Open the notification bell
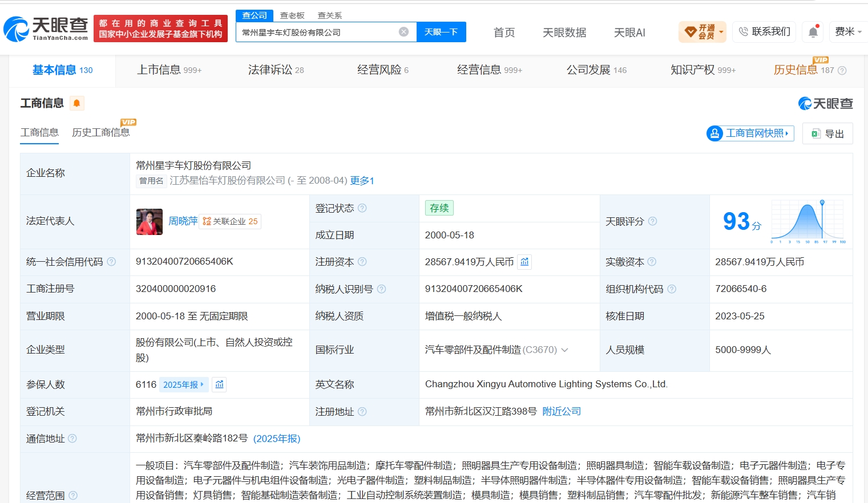The height and width of the screenshot is (503, 868). [813, 32]
